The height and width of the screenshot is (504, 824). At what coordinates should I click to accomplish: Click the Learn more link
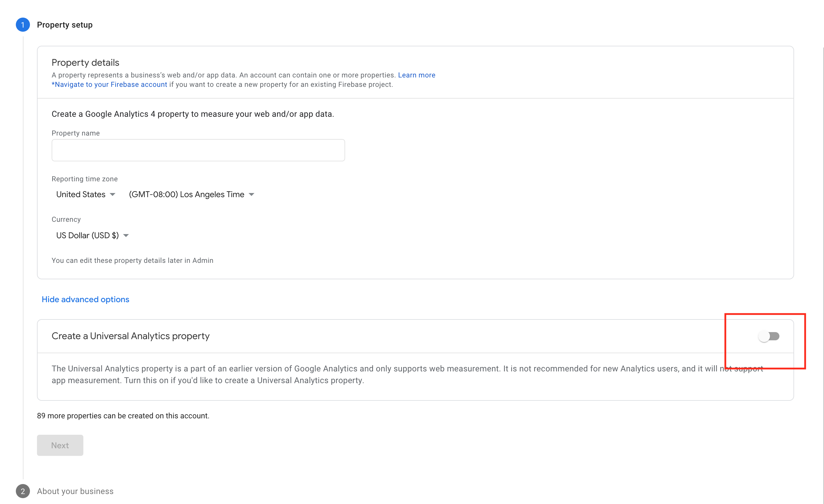click(417, 75)
